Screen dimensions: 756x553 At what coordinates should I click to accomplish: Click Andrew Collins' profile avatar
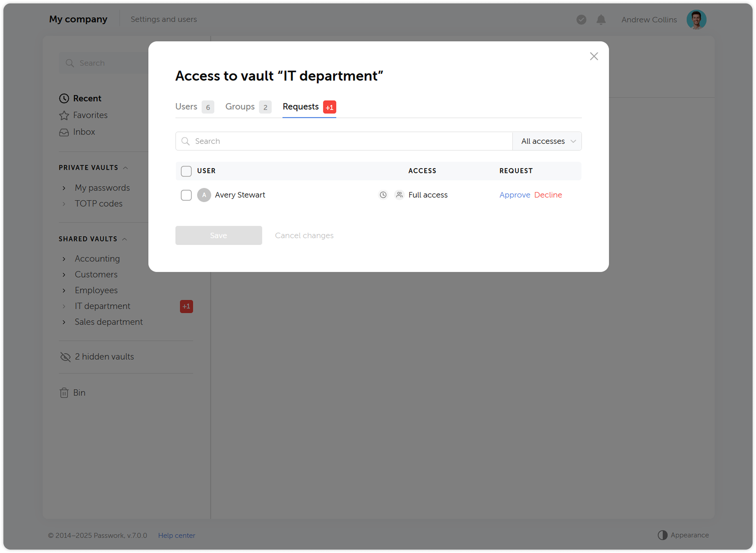click(697, 20)
